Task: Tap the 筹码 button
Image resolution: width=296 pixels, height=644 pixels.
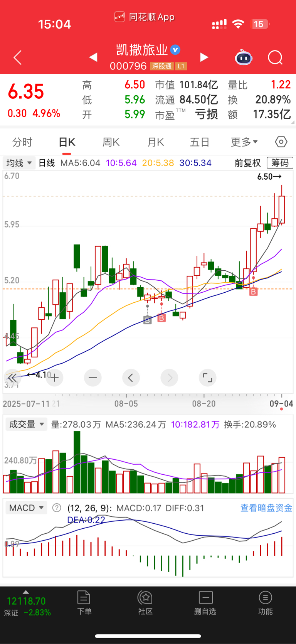Action: [280, 163]
